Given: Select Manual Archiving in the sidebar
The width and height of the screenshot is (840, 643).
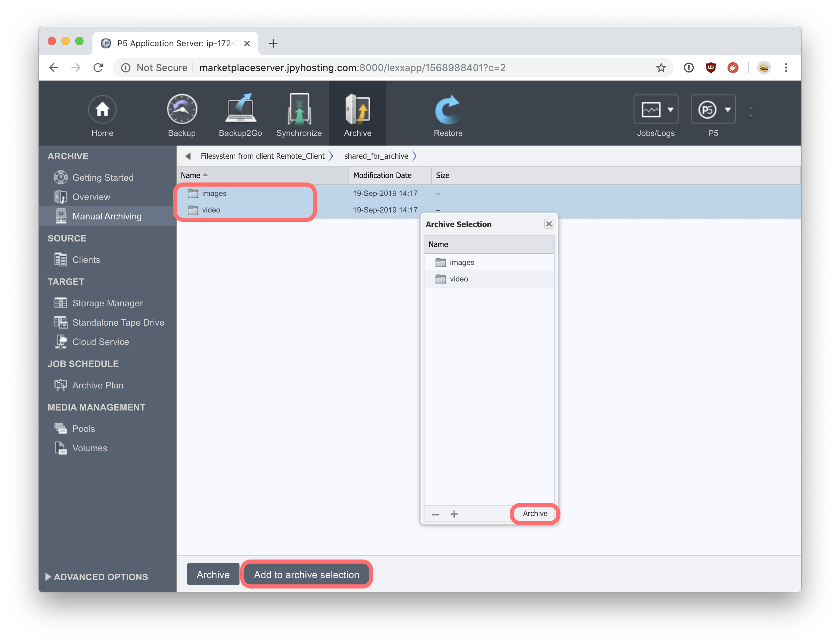Looking at the screenshot, I should (107, 216).
